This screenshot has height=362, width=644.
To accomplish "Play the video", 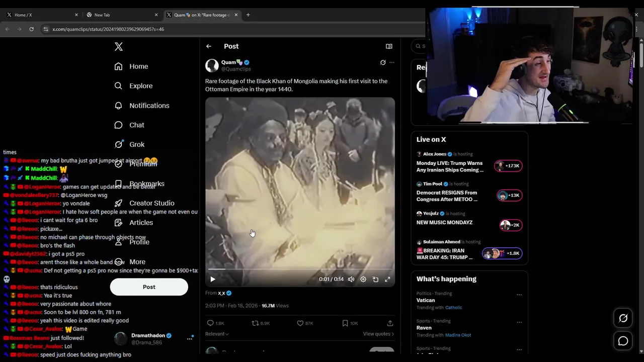I will point(213,279).
